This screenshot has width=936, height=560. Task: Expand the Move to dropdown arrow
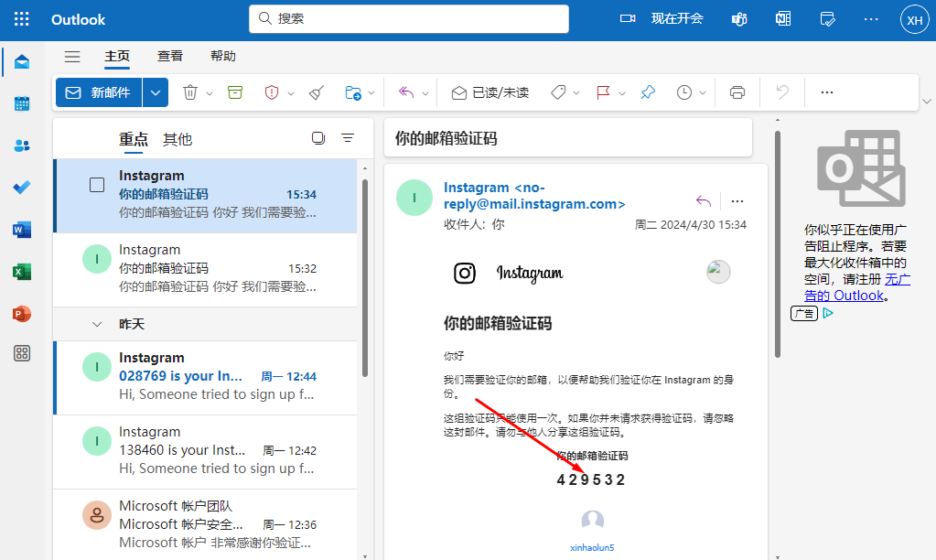[x=371, y=93]
